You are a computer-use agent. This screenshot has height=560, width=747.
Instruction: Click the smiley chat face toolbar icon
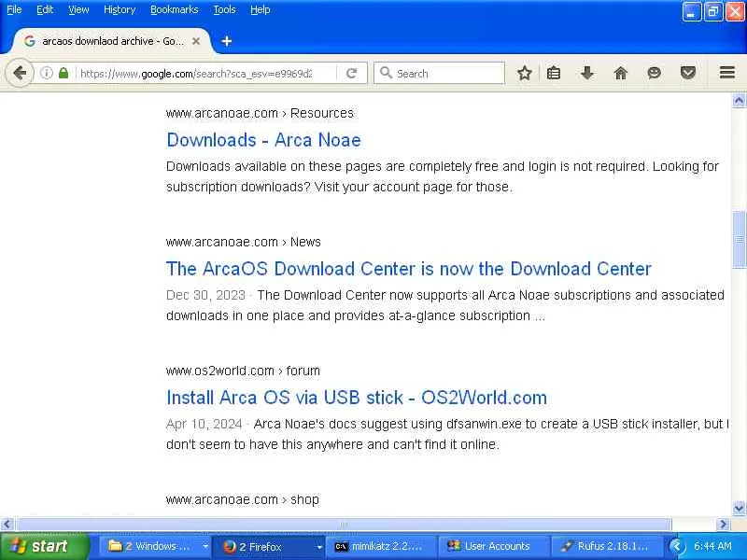tap(655, 74)
